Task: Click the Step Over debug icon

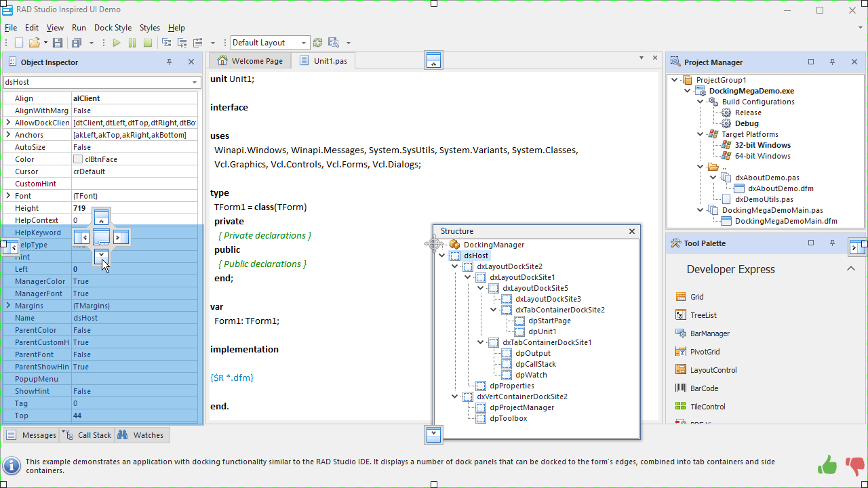Action: click(x=182, y=43)
